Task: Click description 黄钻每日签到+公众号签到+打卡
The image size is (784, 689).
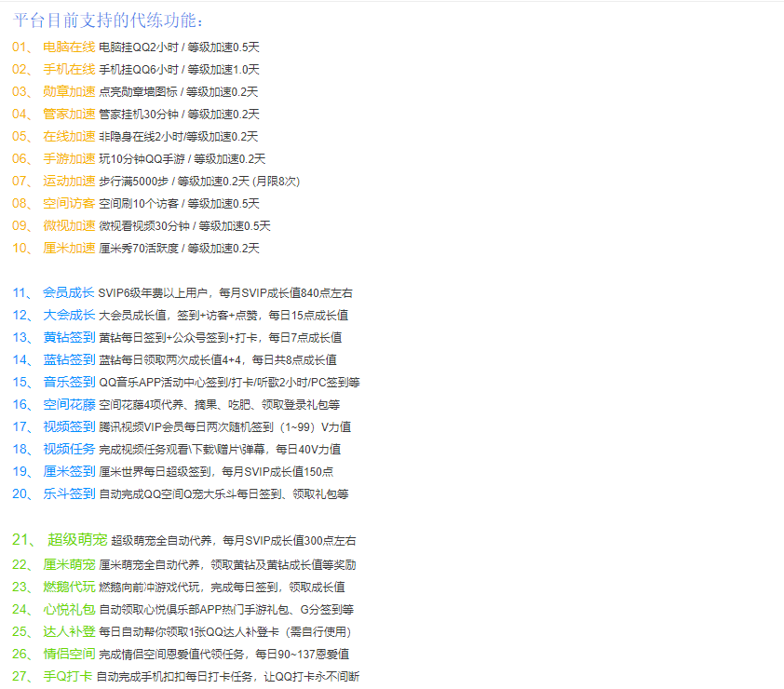Action: pyautogui.click(x=221, y=337)
